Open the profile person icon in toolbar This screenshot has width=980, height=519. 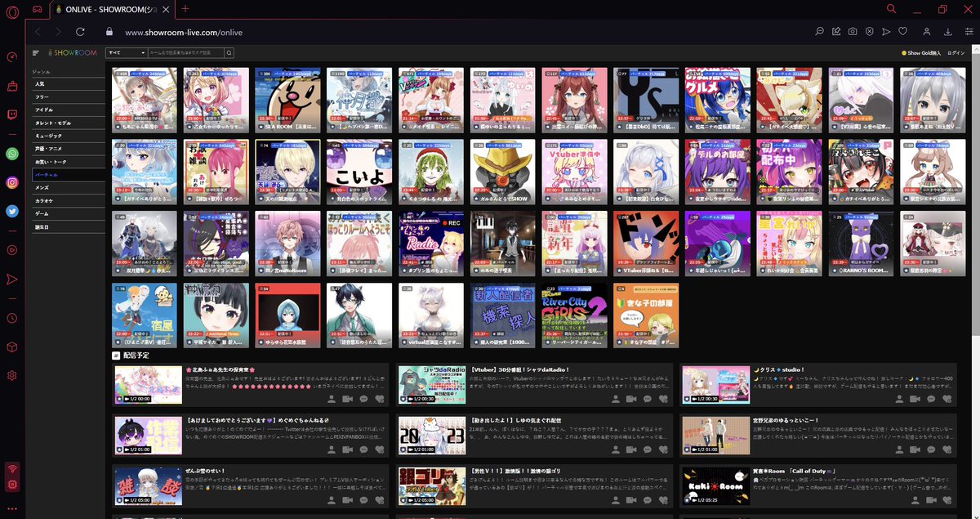pyautogui.click(x=927, y=32)
